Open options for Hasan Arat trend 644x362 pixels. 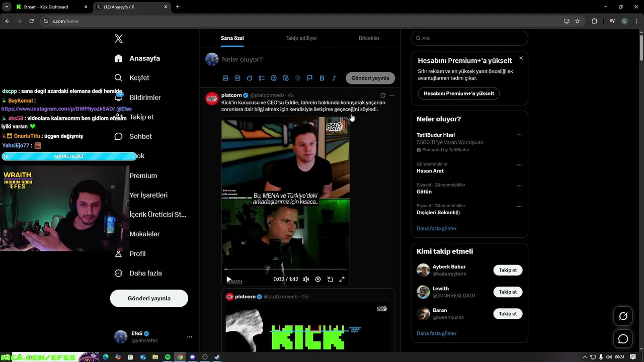tap(519, 165)
